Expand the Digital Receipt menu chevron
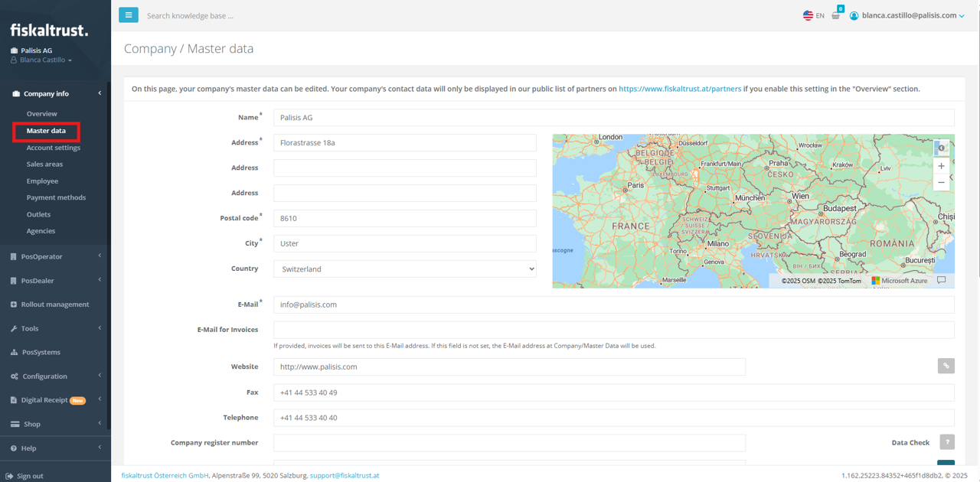This screenshot has width=980, height=482. [100, 399]
